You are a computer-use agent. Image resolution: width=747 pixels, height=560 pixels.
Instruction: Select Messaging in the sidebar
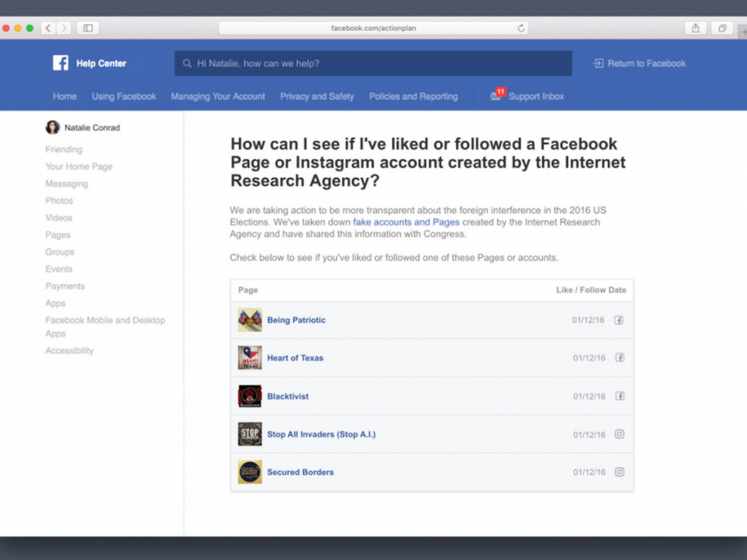point(67,184)
